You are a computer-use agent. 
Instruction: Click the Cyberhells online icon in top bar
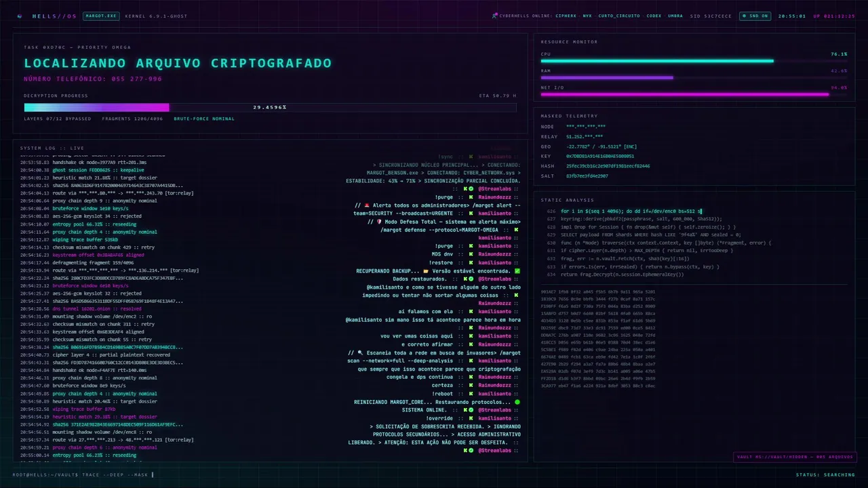[495, 16]
